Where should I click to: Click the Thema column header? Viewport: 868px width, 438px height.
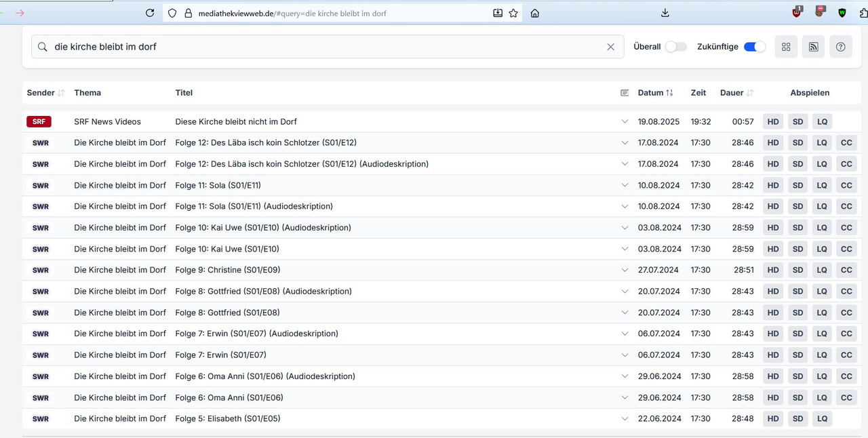[x=87, y=93]
